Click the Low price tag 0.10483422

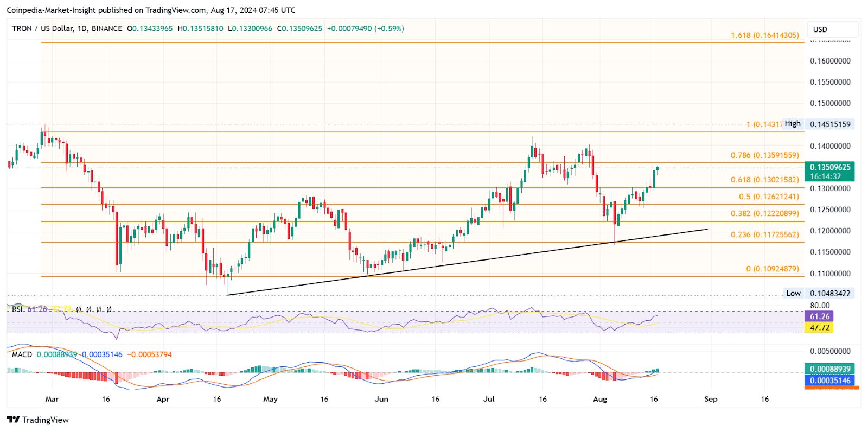pyautogui.click(x=830, y=293)
